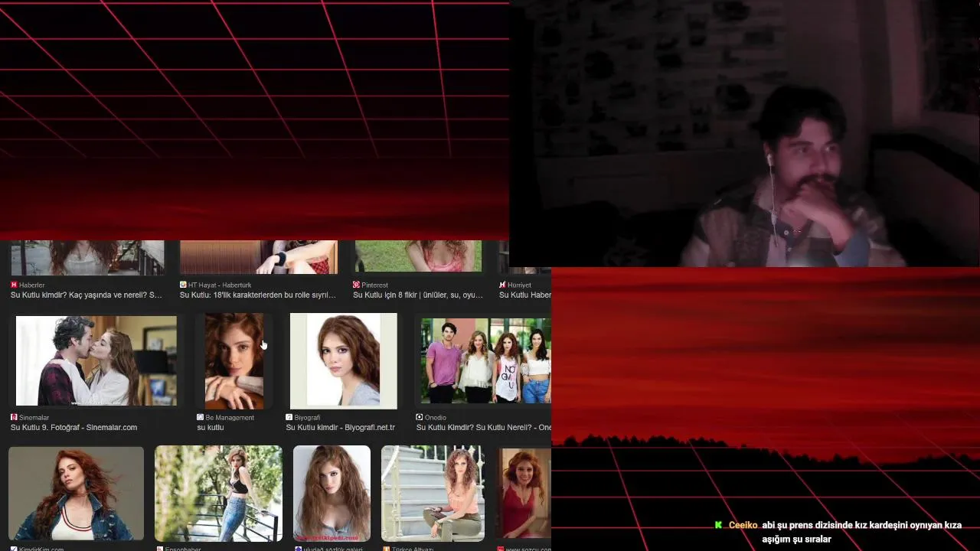980x551 pixels.
Task: Click the HT Hayat favicon
Action: [x=183, y=285]
